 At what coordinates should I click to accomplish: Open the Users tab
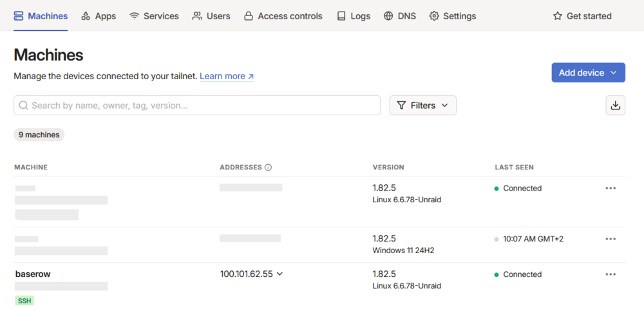click(211, 16)
